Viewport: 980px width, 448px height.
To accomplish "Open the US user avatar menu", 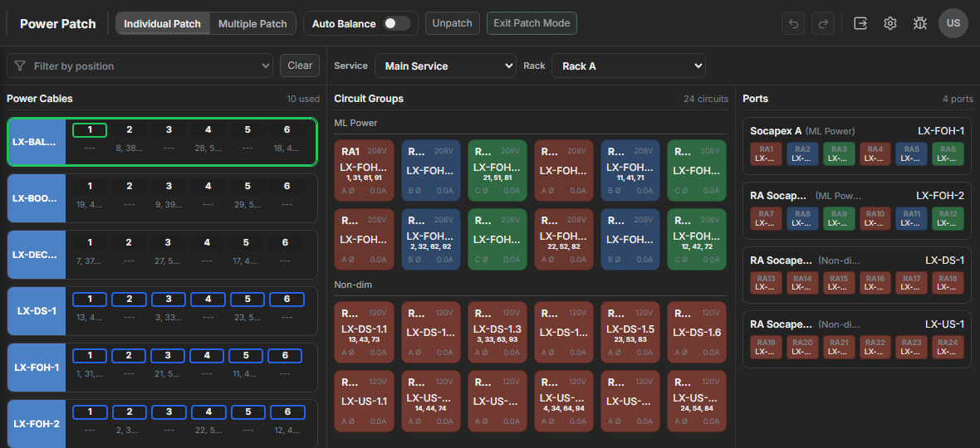I will coord(953,23).
